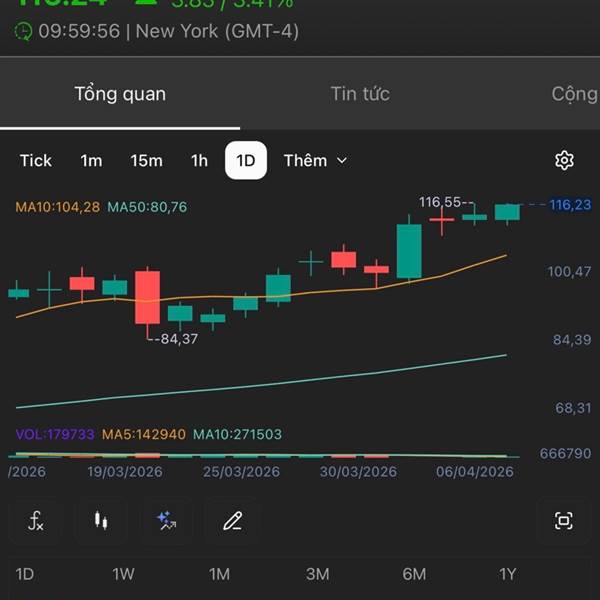Image resolution: width=600 pixels, height=600 pixels.
Task: Open the Tổng quan tab
Action: [x=120, y=94]
